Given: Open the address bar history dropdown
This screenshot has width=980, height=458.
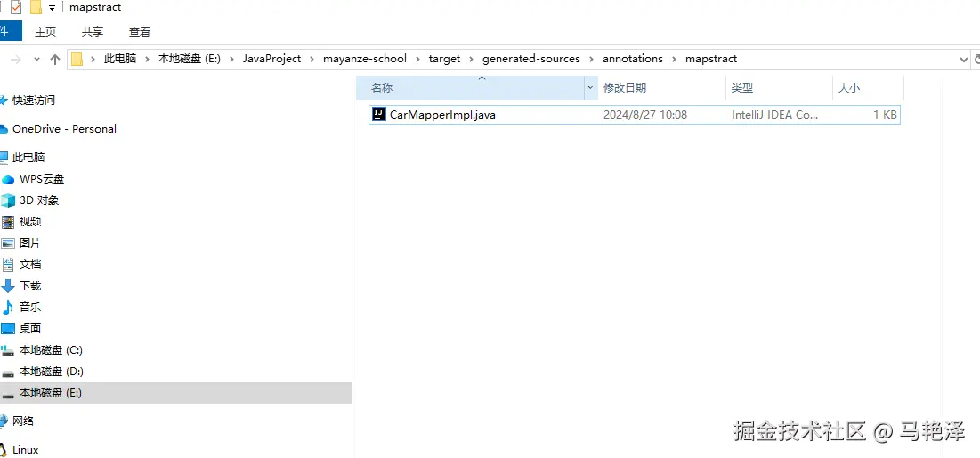Looking at the screenshot, I should [963, 59].
